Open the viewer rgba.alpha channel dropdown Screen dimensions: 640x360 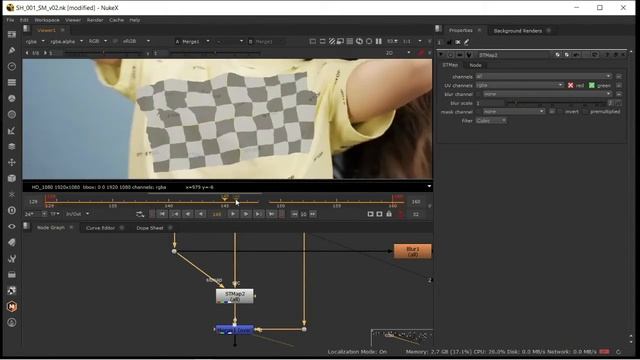click(66, 41)
